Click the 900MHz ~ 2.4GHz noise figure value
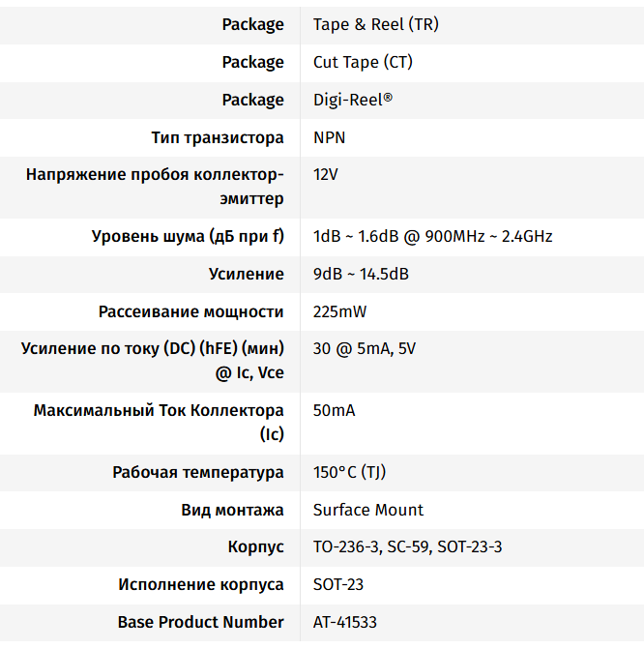This screenshot has height=649, width=644. (x=432, y=236)
